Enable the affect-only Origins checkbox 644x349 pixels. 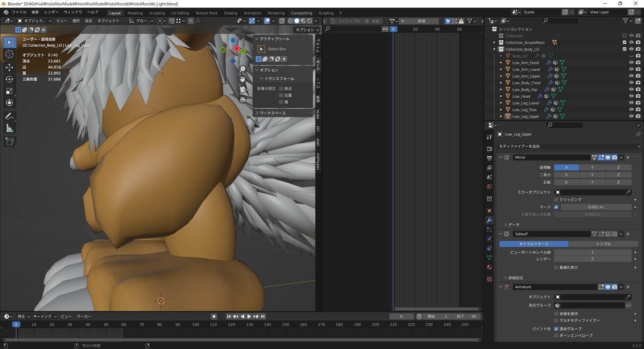click(281, 89)
